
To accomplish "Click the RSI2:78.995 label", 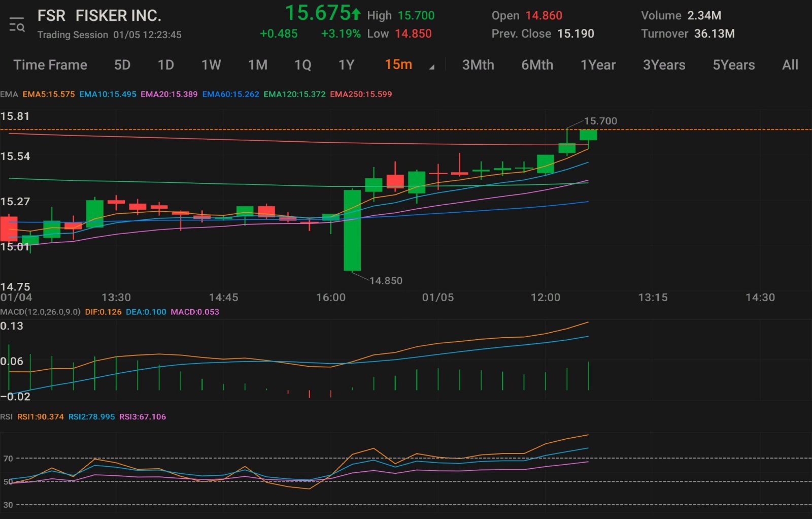I will tap(92, 417).
